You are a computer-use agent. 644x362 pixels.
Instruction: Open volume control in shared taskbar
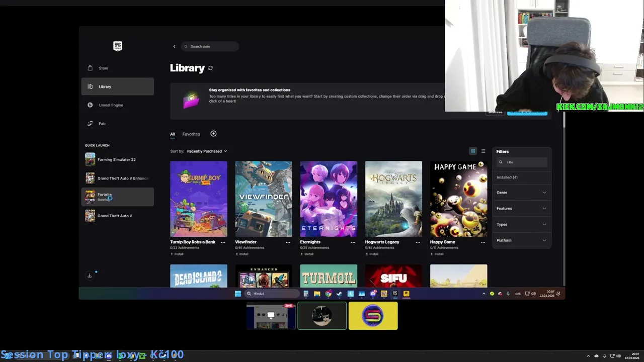pyautogui.click(x=533, y=294)
